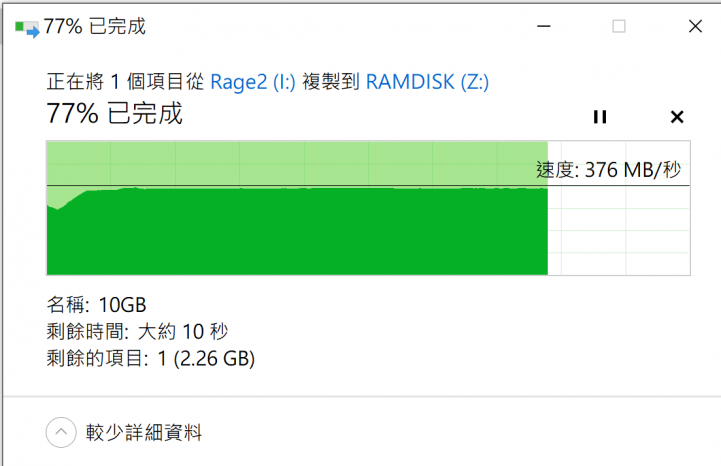
Task: Select the 較少詳細資料 label
Action: click(143, 433)
